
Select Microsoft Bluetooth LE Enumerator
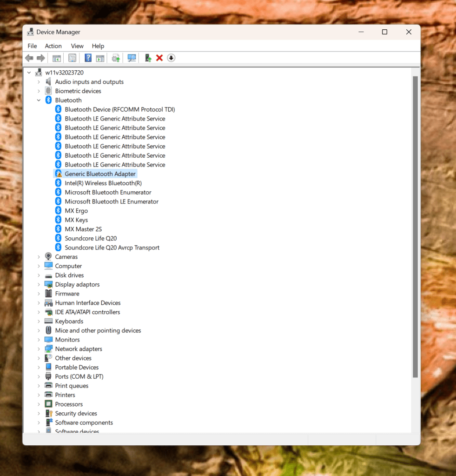(x=112, y=201)
